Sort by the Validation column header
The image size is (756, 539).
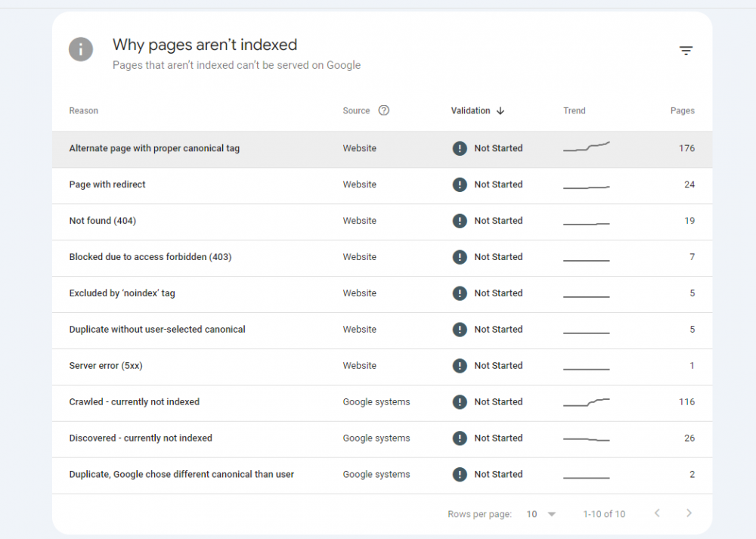(x=470, y=110)
